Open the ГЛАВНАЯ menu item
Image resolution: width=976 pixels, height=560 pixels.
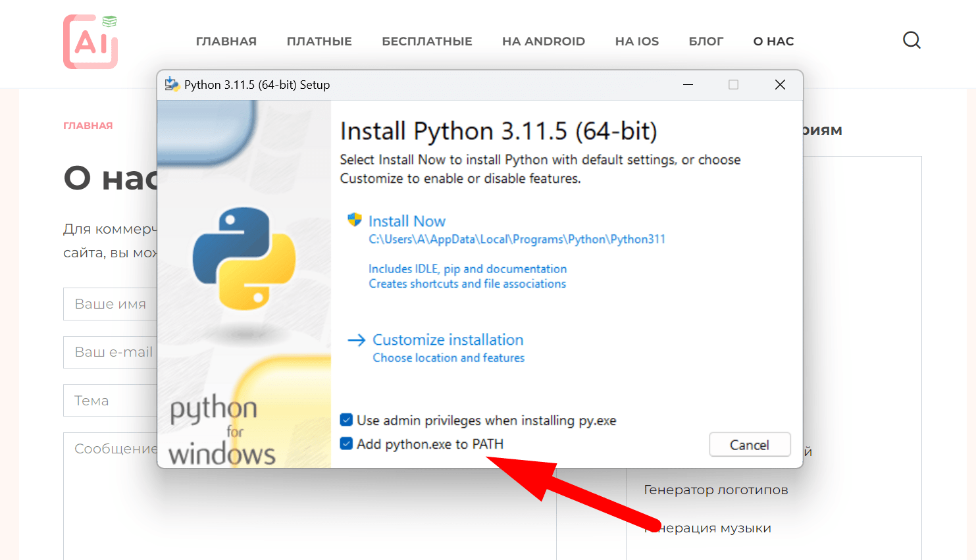(226, 41)
